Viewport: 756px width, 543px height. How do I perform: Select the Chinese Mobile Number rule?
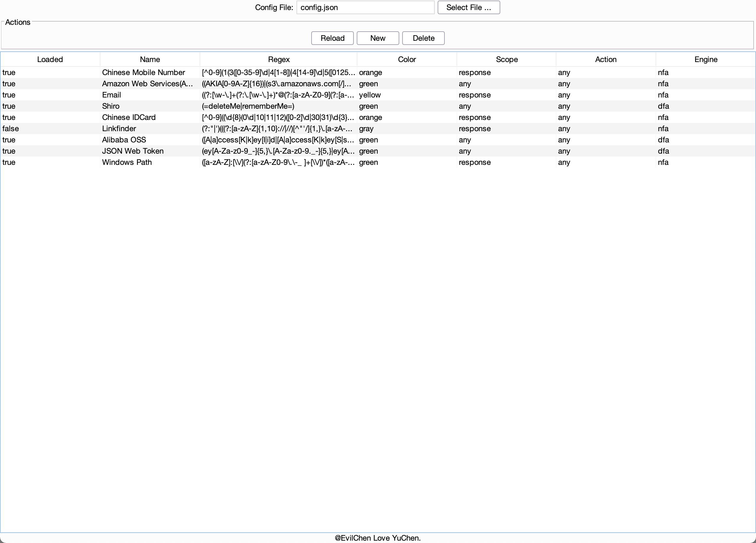click(143, 72)
